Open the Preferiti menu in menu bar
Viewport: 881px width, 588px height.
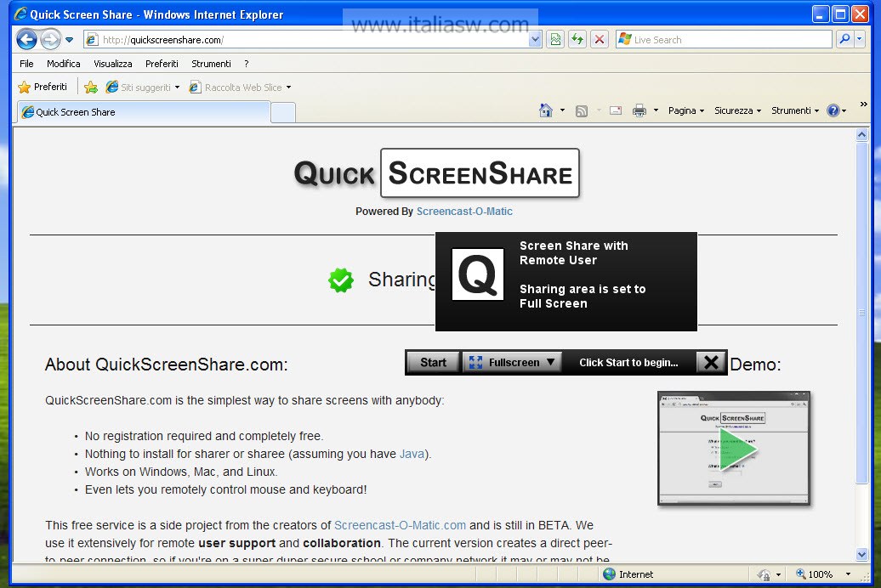coord(162,64)
